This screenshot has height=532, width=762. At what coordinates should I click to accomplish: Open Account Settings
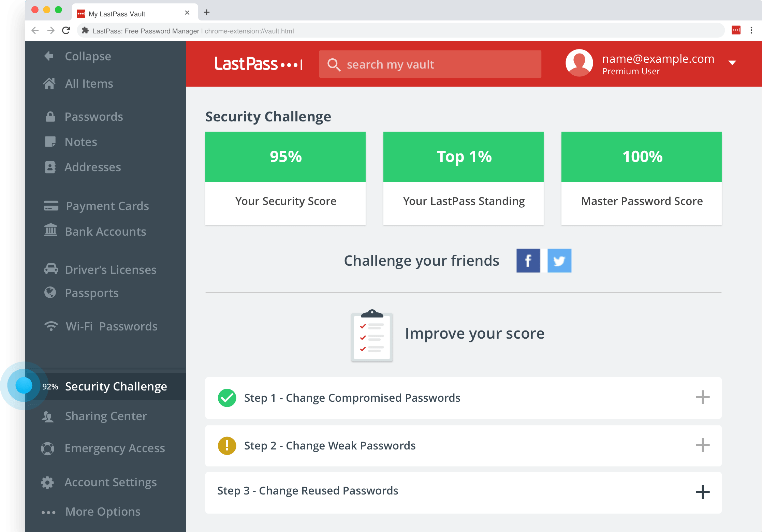click(x=111, y=482)
